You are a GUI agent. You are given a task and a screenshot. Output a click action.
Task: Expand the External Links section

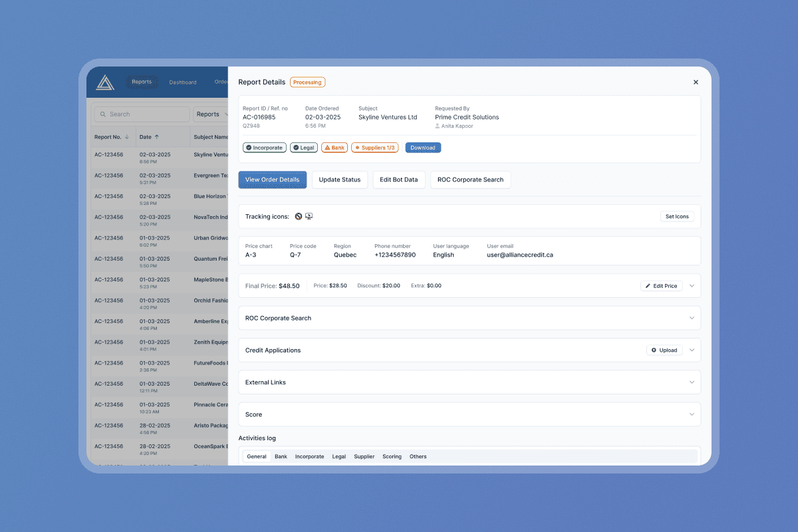click(x=692, y=382)
